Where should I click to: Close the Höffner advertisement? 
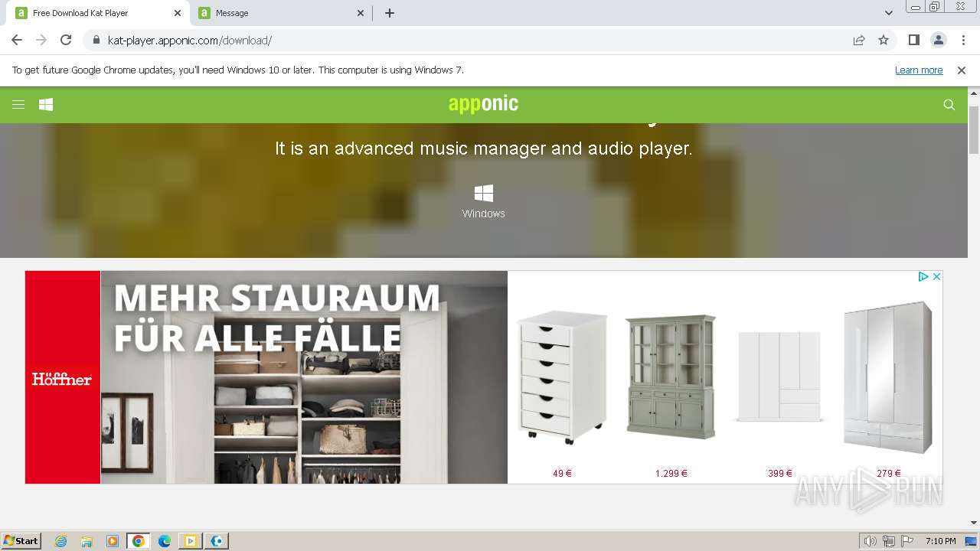pyautogui.click(x=936, y=276)
